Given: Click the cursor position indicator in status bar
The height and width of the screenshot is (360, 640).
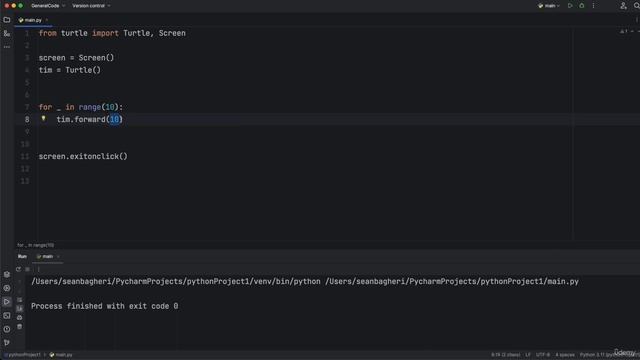Looking at the screenshot, I should tap(505, 355).
